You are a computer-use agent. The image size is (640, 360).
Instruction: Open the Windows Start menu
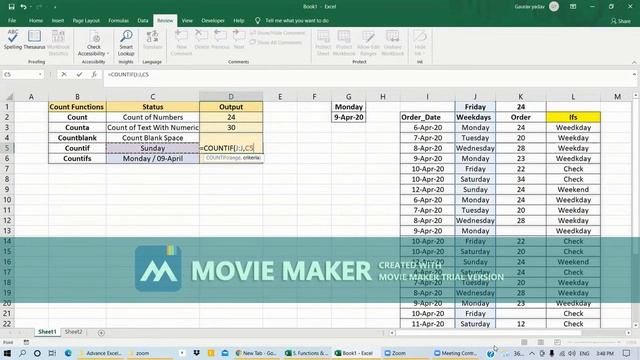point(7,353)
